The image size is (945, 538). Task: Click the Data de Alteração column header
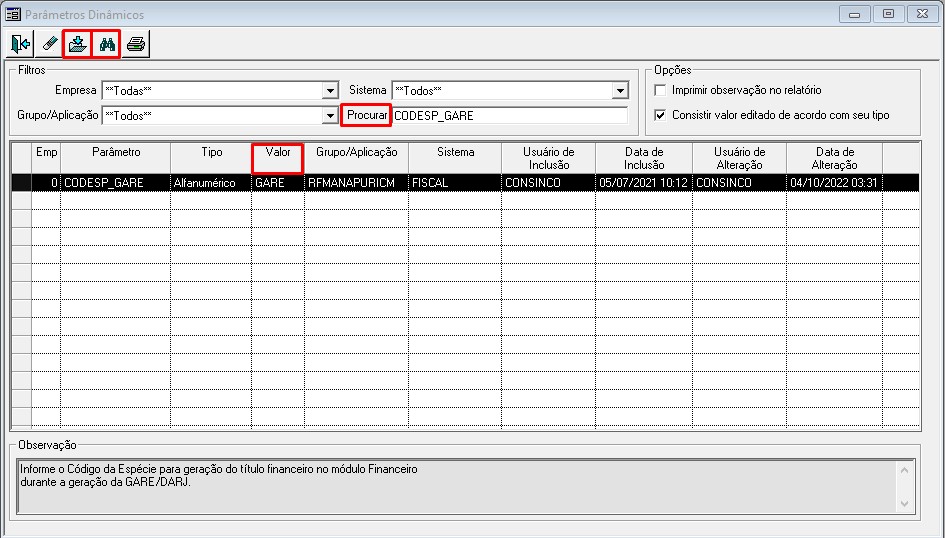coord(835,158)
